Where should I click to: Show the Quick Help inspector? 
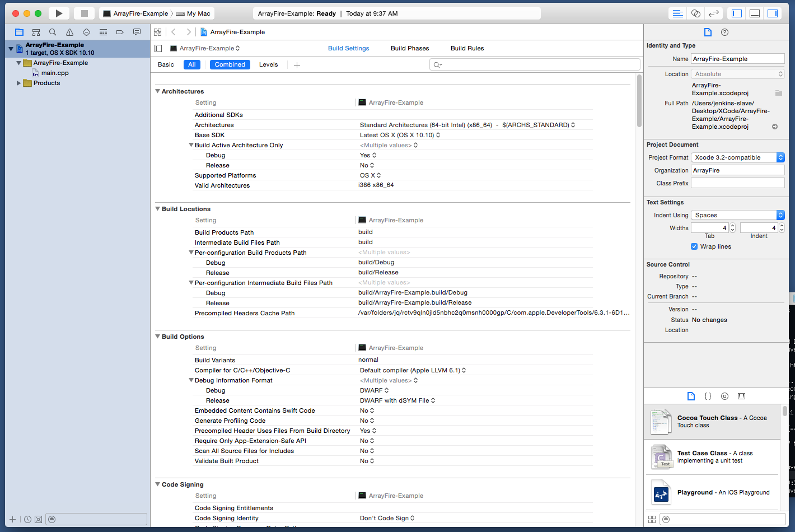(x=724, y=32)
